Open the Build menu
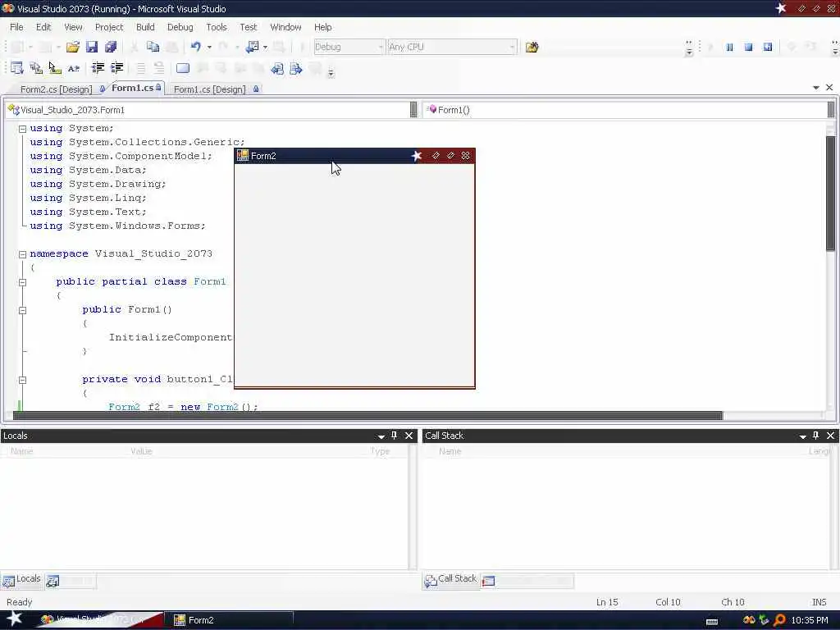Viewport: 840px width, 630px height. coord(145,27)
